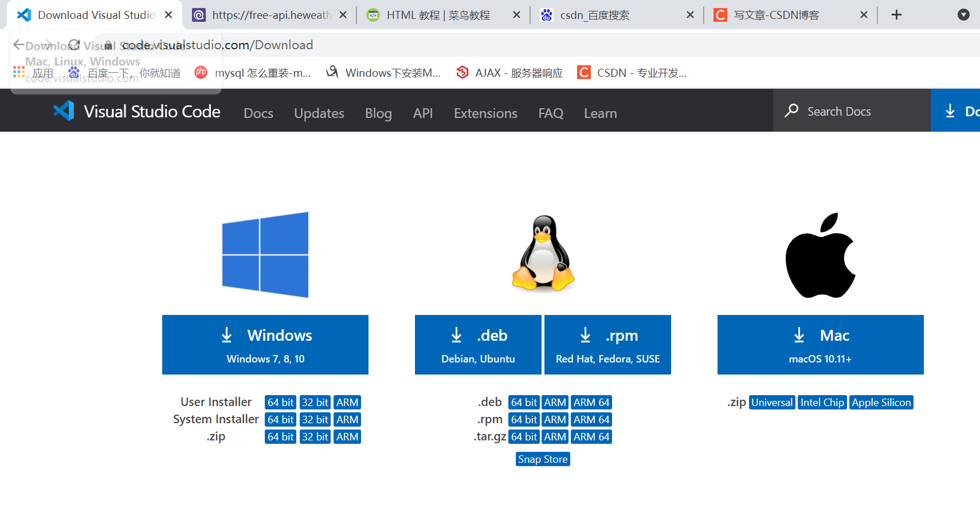The image size is (980, 528).
Task: Close the free-api.heweather tab
Action: coord(343,15)
